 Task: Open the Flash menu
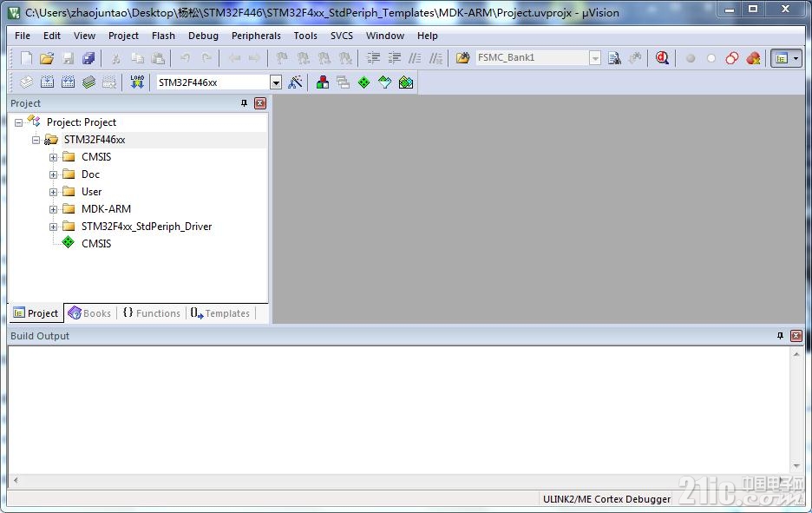[163, 36]
